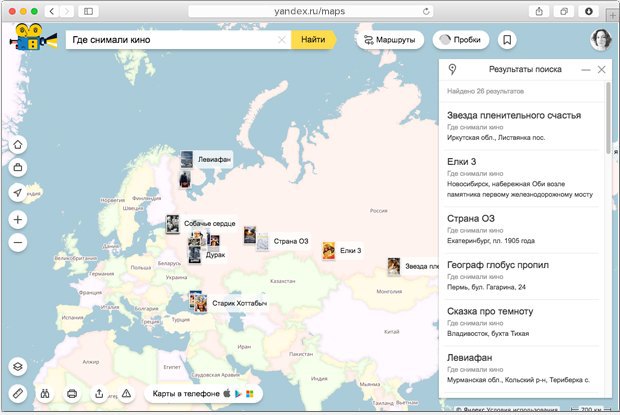The width and height of the screenshot is (620, 415).
Task: Click the yellow Найти button
Action: click(313, 40)
